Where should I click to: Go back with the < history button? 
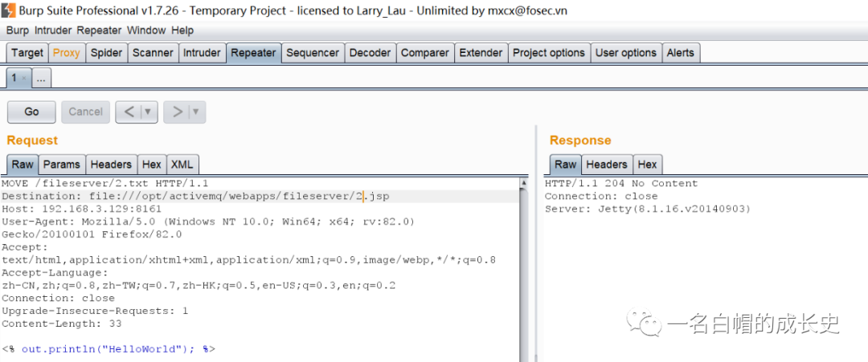129,112
